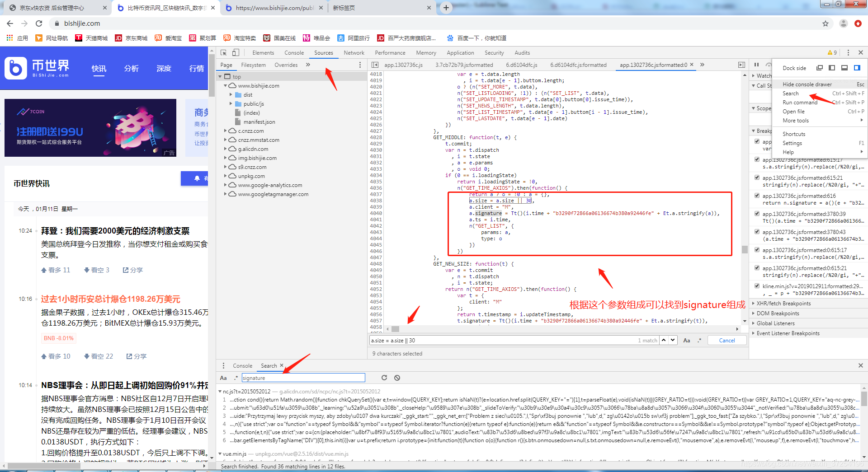This screenshot has width=868, height=472.
Task: Uncheck breakpoint app.1302736c.js:formatted:0:615:17
Action: click(x=757, y=250)
